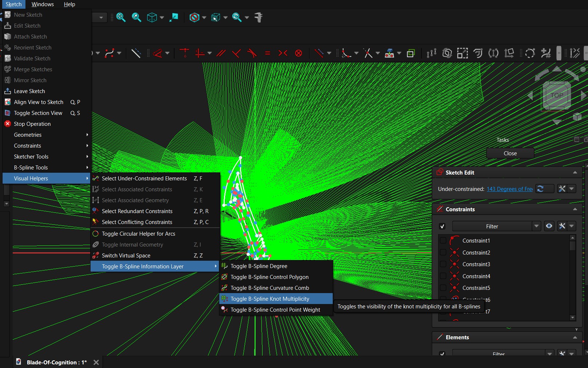Click the constraints list scrollbar down arrow
Image resolution: width=588 pixels, height=368 pixels.
click(573, 317)
